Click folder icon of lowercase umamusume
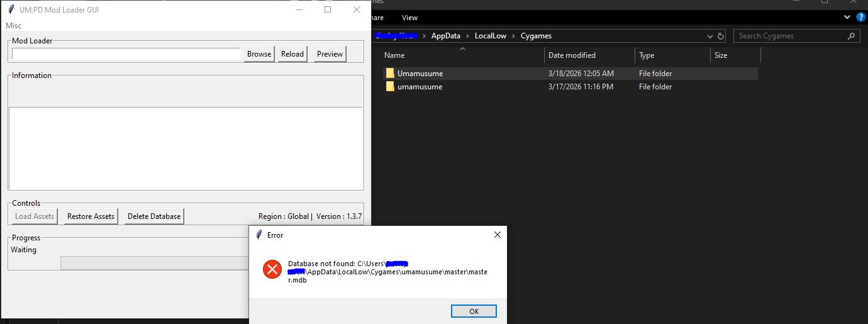The image size is (868, 324). tap(390, 87)
